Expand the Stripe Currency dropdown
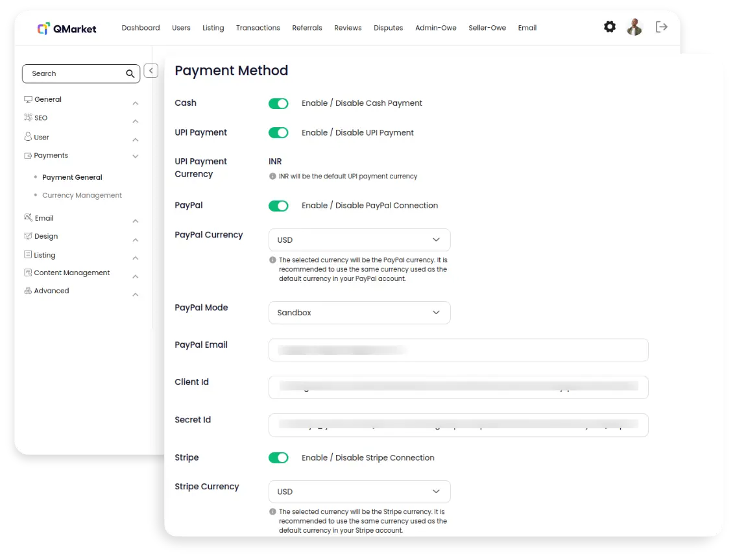 pos(359,492)
